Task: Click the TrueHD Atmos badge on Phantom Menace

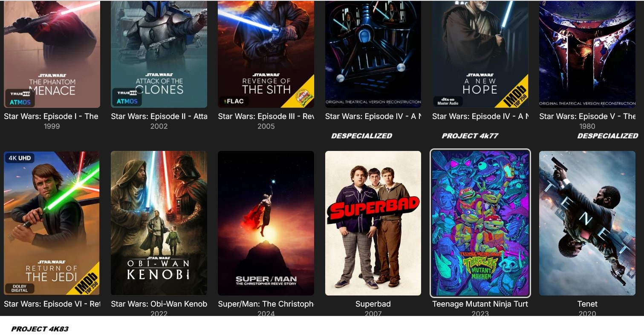Action: pyautogui.click(x=20, y=98)
